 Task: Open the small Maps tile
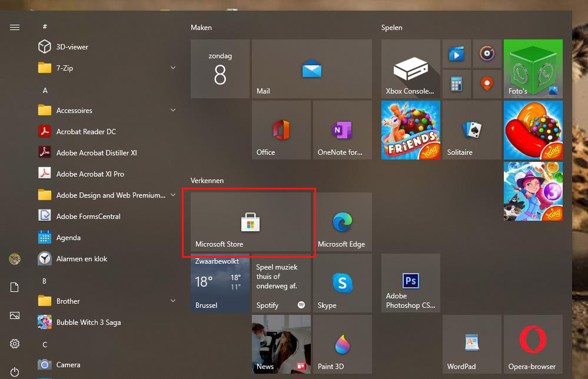coord(486,84)
